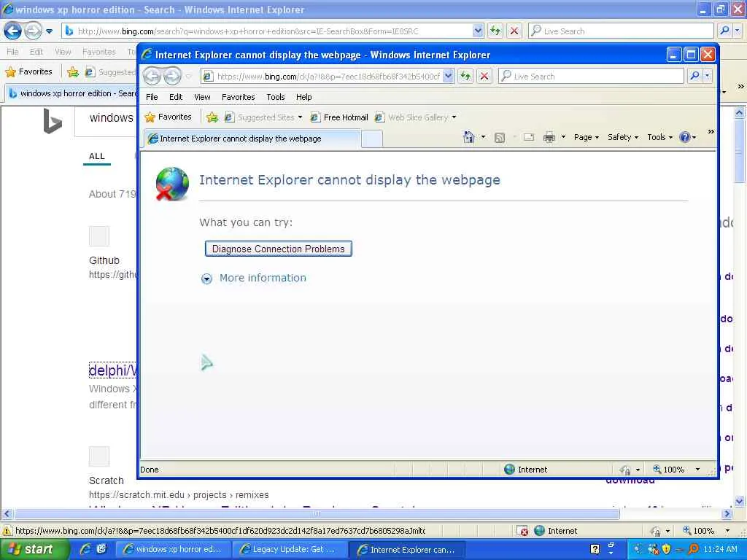Click the Print icon in front IE toolbar
This screenshot has width=747, height=560.
[549, 137]
